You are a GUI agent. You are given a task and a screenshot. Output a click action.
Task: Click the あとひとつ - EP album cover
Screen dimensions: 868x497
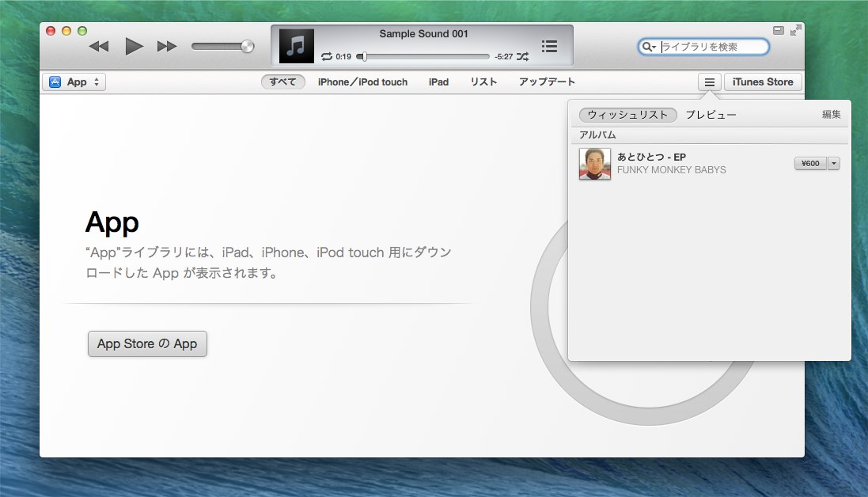(x=594, y=164)
